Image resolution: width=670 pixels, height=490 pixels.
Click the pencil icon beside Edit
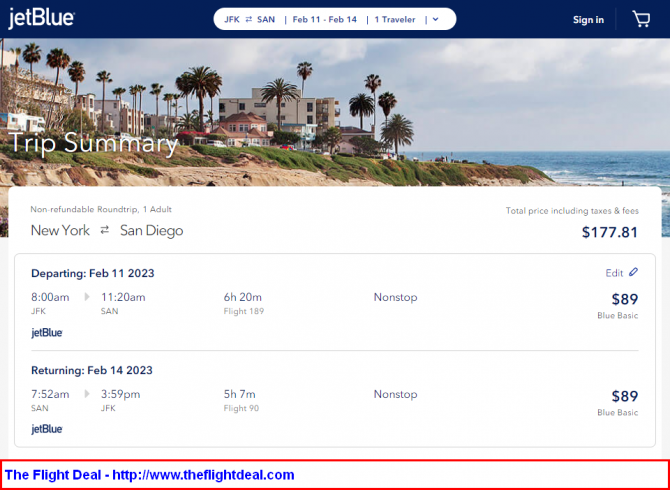click(633, 272)
